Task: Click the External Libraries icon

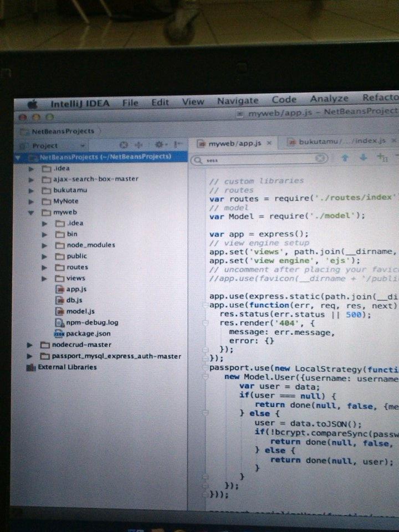Action: (31, 367)
